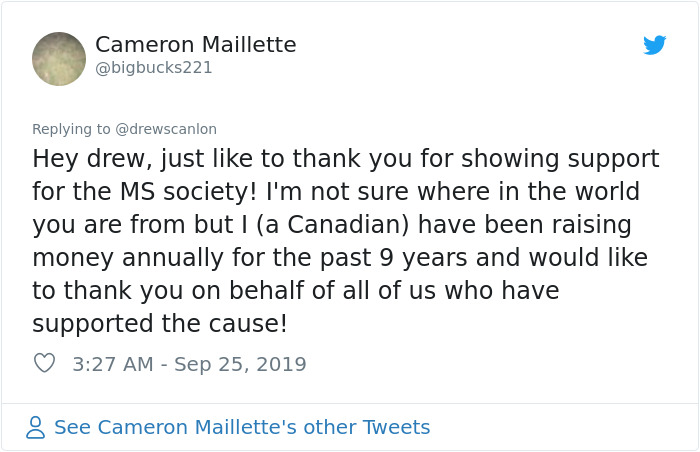Click the Twitter bird logo

(x=655, y=45)
